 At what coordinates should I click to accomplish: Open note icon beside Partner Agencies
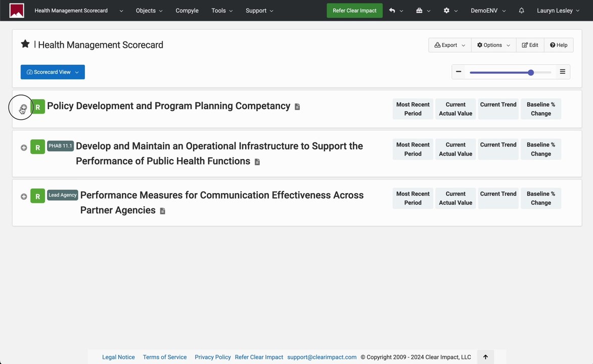(163, 211)
